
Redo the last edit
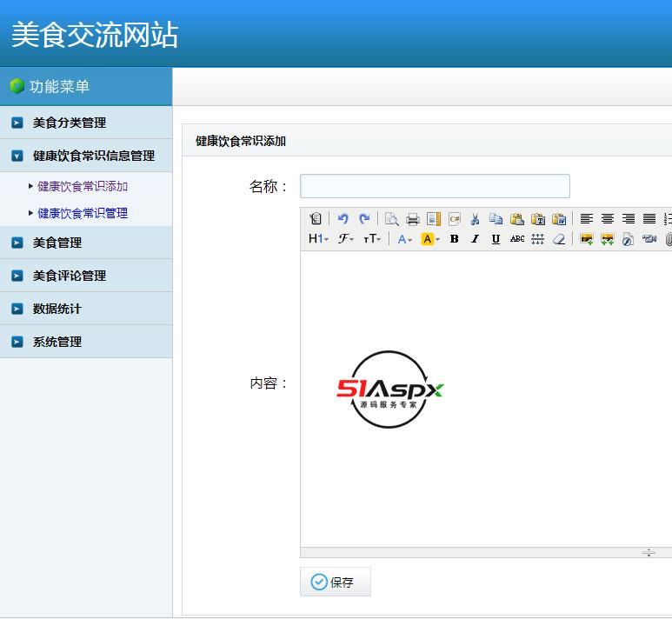pyautogui.click(x=364, y=218)
